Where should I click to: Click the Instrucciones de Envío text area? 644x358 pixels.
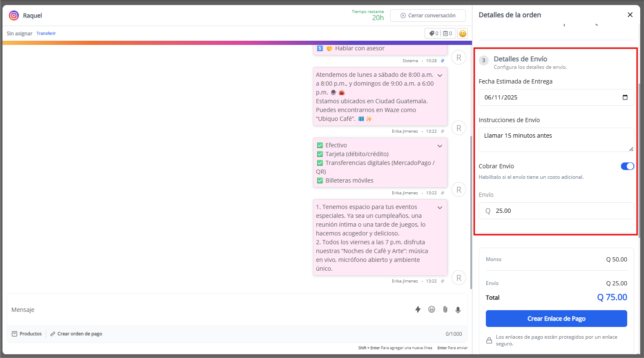pos(556,139)
